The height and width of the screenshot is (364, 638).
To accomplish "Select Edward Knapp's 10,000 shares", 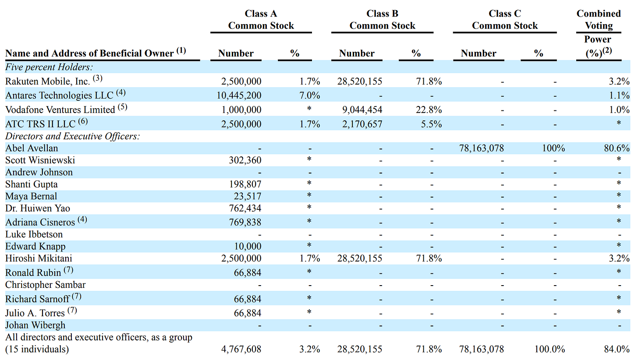I will tap(248, 247).
